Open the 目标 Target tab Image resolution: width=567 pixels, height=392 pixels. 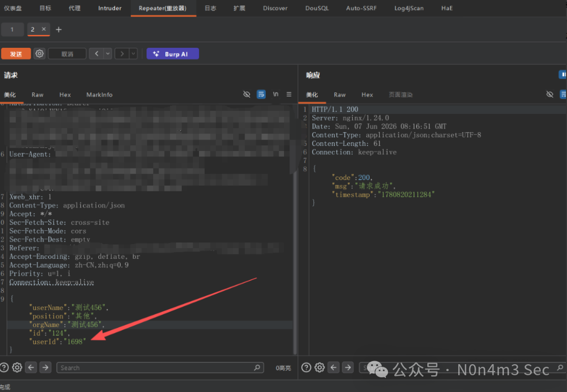coord(45,8)
